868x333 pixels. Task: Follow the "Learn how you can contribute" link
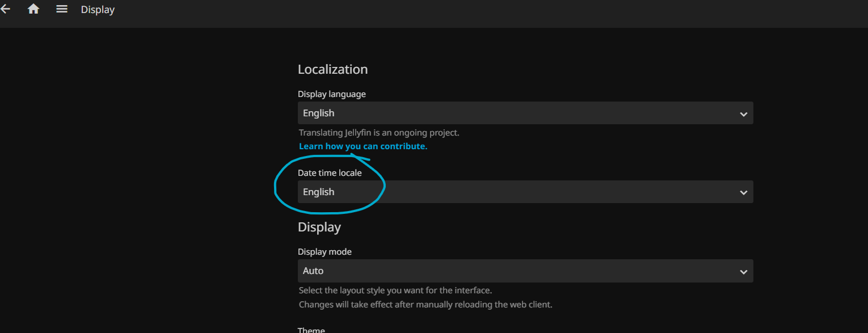363,146
